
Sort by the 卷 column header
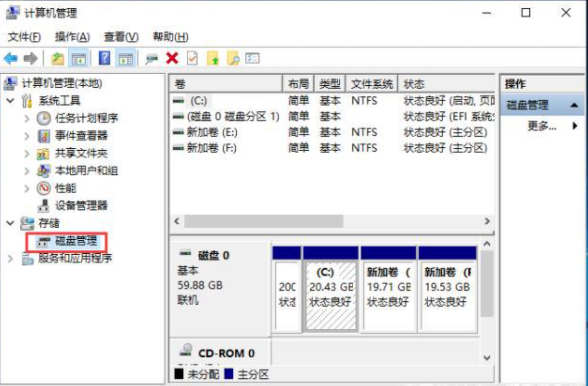tap(226, 84)
